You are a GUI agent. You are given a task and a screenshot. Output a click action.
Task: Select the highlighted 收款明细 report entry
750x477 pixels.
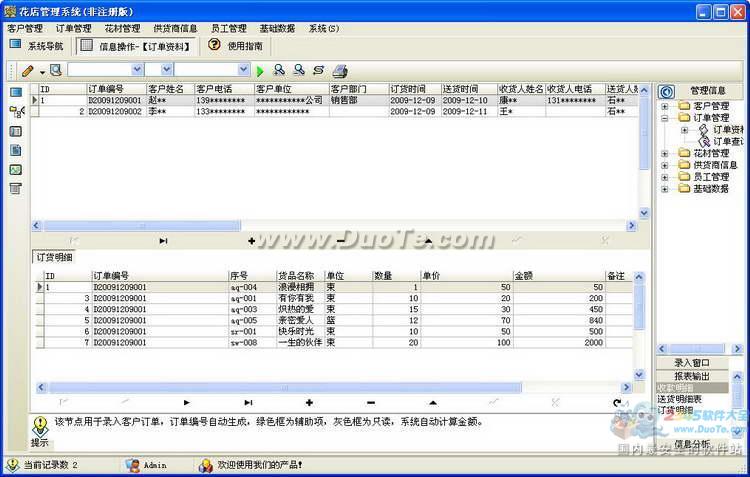click(x=692, y=388)
